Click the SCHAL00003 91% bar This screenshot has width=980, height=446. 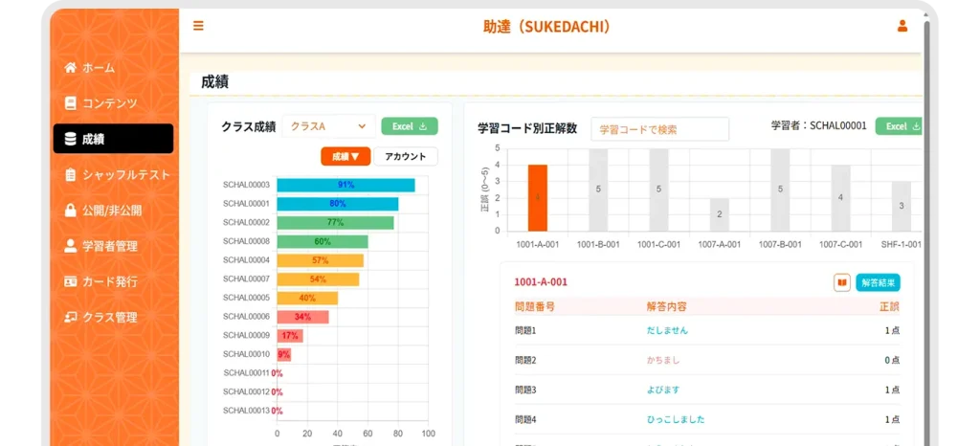[345, 185]
